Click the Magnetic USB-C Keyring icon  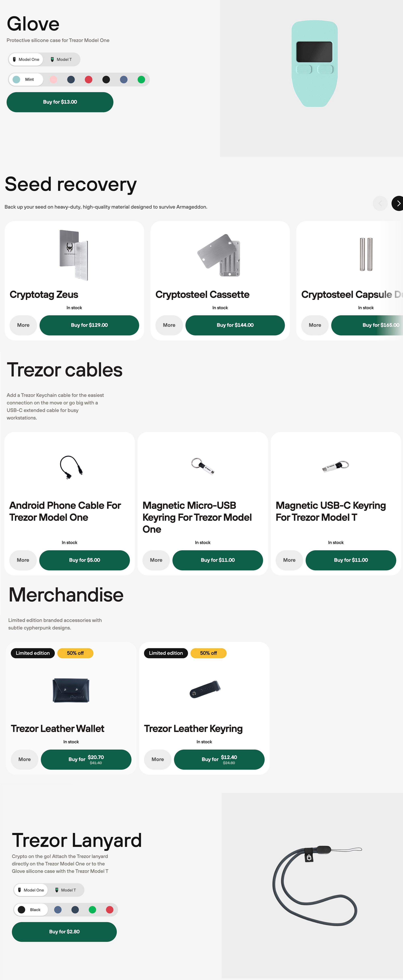(x=335, y=466)
